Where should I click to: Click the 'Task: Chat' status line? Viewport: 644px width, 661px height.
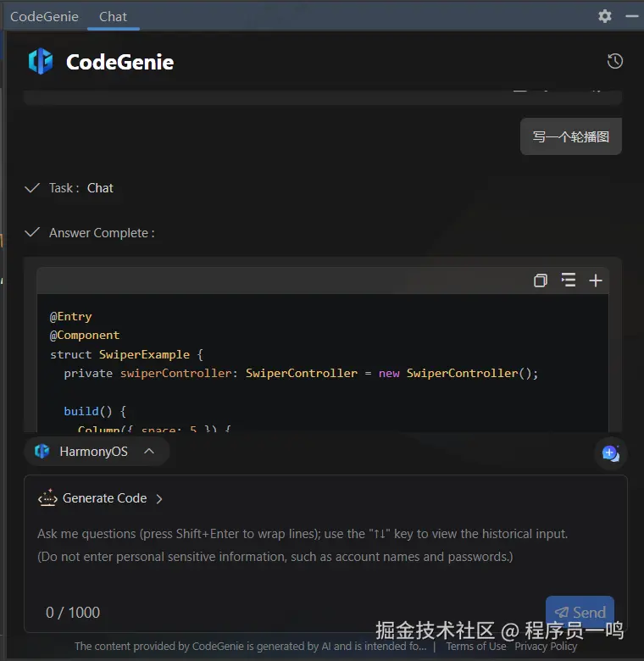coord(69,188)
